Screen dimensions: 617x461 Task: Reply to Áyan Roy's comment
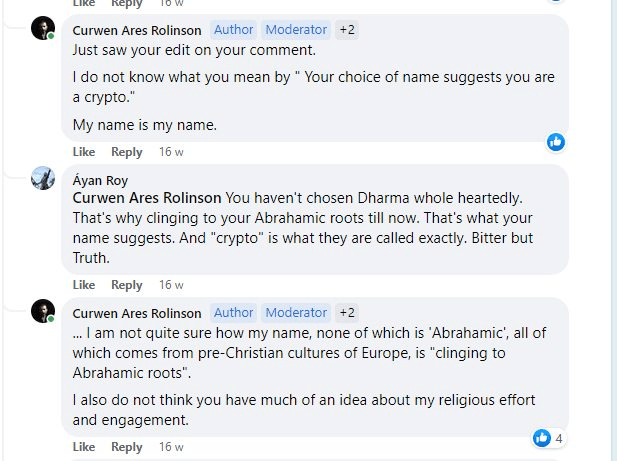tap(127, 285)
